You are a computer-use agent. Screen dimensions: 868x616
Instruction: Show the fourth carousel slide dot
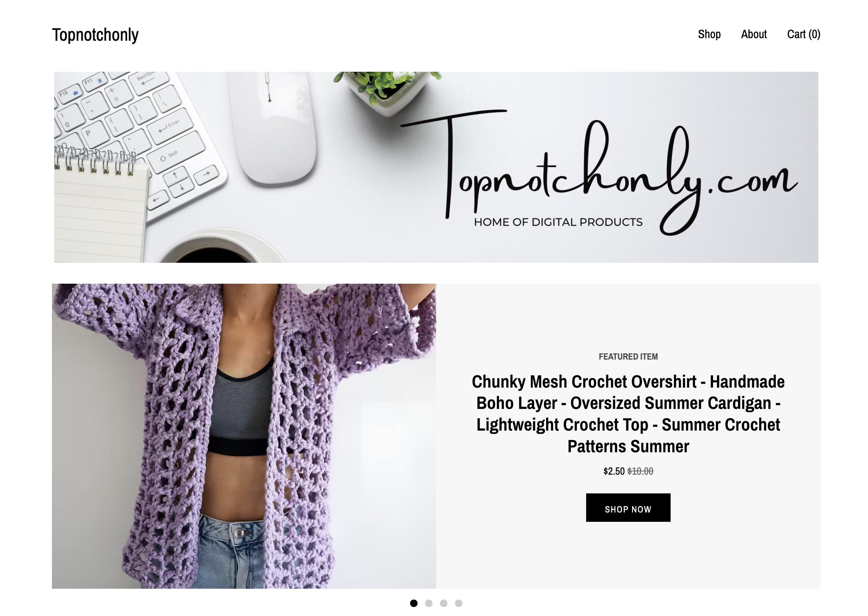[458, 603]
